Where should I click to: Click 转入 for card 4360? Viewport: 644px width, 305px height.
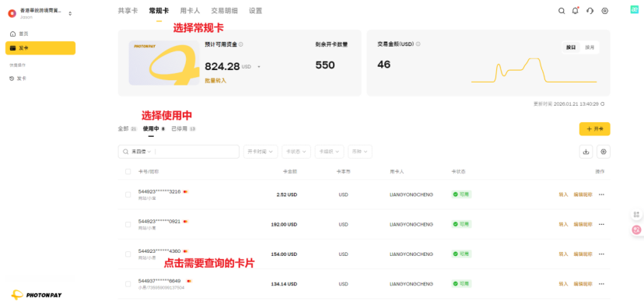[x=563, y=254]
